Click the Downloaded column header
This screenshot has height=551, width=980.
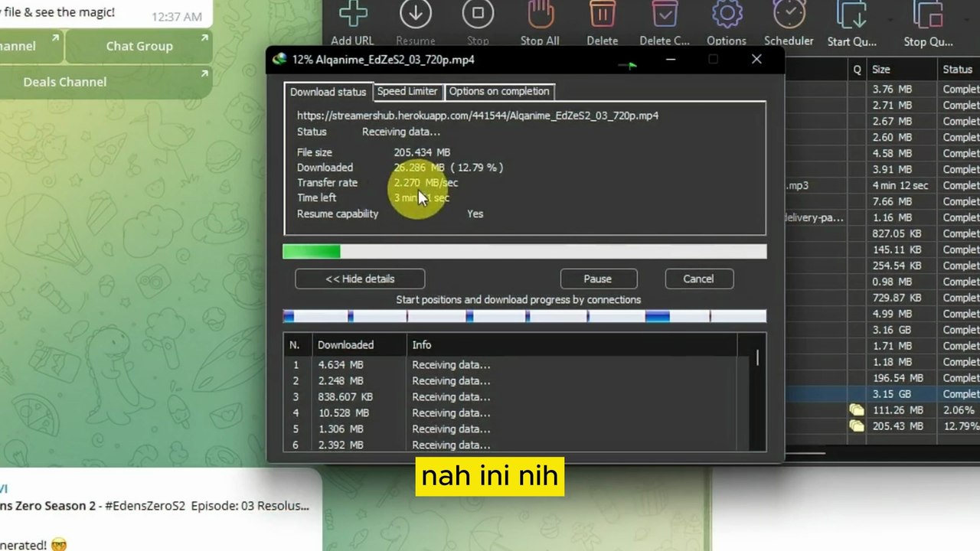pyautogui.click(x=360, y=345)
